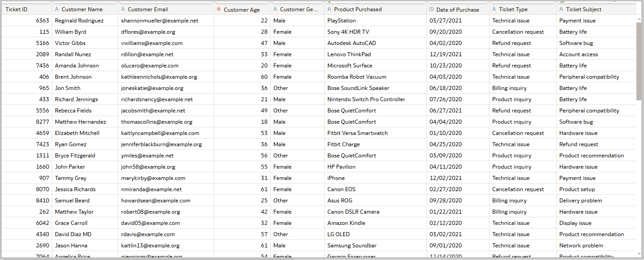The image size is (644, 260).
Task: Click the Ticket ID column header
Action: click(25, 9)
